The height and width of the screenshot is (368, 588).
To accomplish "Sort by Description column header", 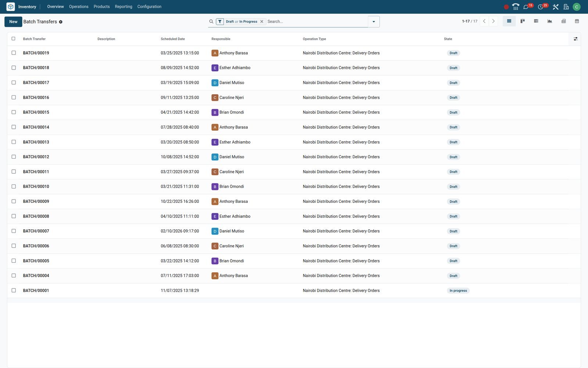I will coord(106,39).
